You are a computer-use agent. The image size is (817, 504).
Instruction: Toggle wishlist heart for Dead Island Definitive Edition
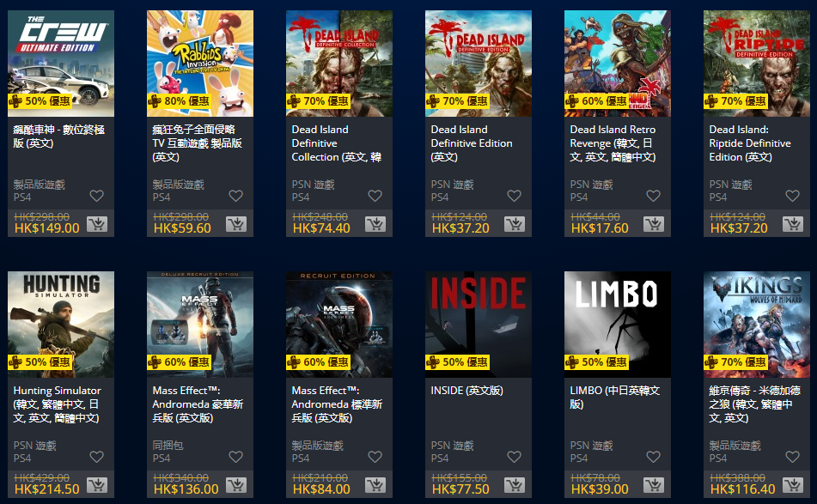coord(515,196)
